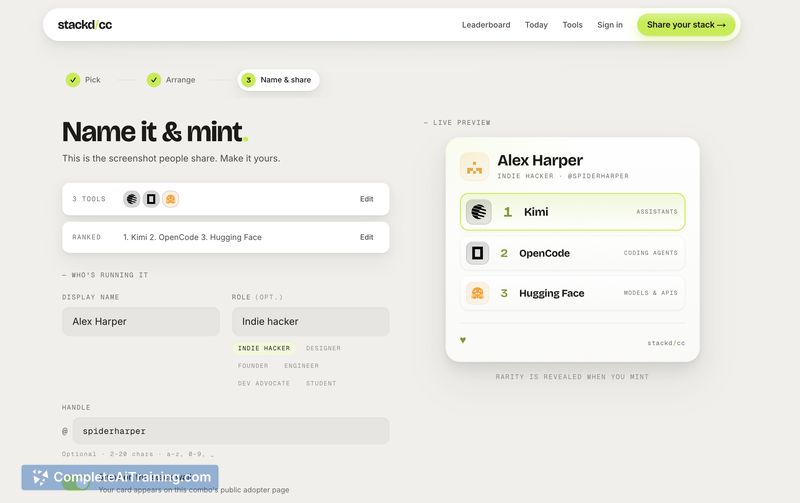Viewport: 800px width, 503px height.
Task: Click the OpenCode icon in 3 Tools row
Action: click(151, 199)
